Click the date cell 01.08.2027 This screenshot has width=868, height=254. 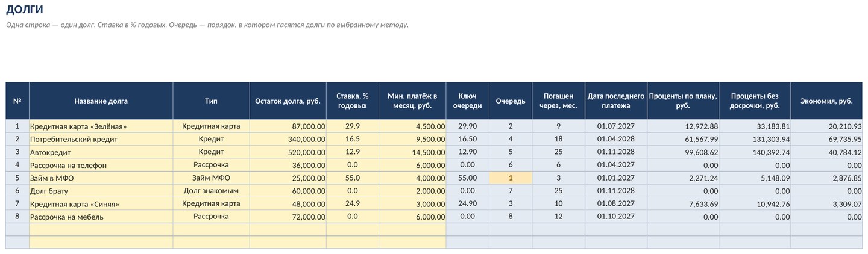click(x=616, y=203)
